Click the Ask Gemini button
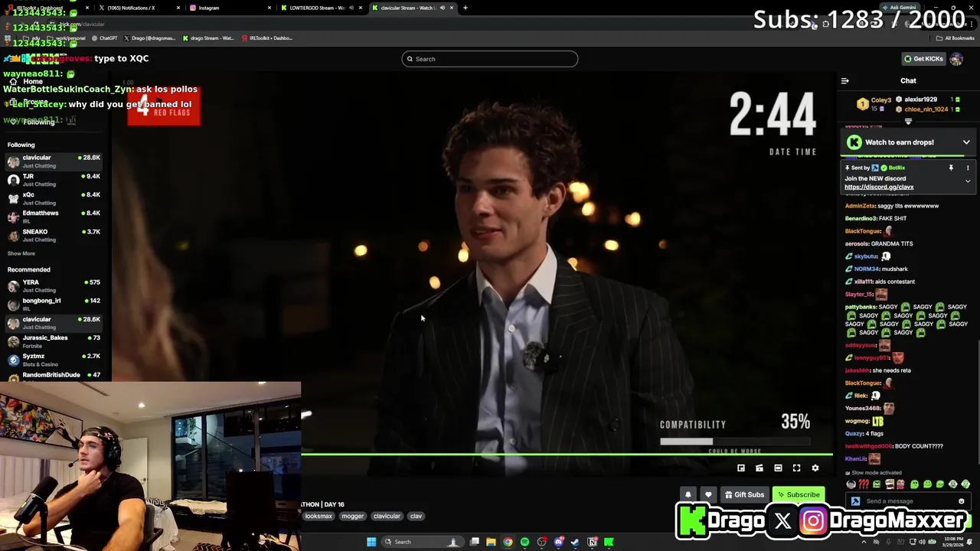 click(x=899, y=8)
